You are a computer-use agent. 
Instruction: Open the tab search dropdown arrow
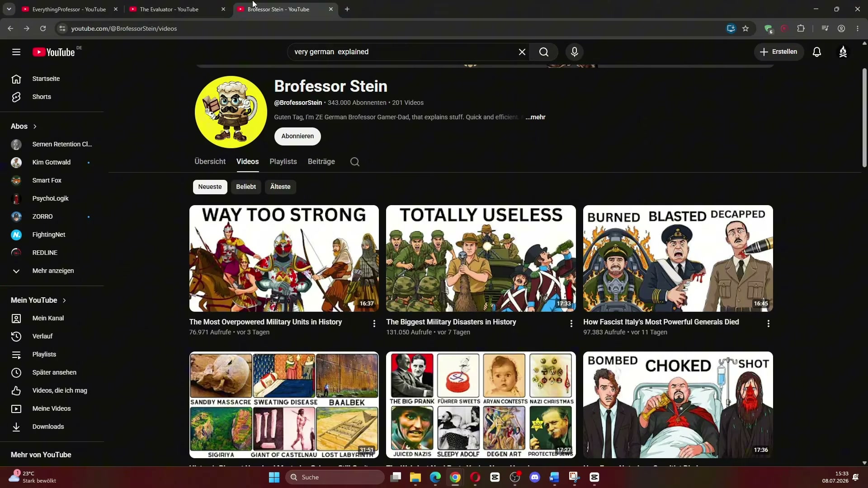[9, 9]
